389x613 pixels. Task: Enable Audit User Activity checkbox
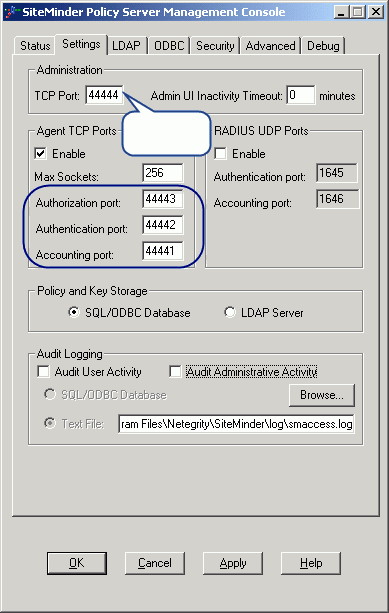[x=43, y=371]
